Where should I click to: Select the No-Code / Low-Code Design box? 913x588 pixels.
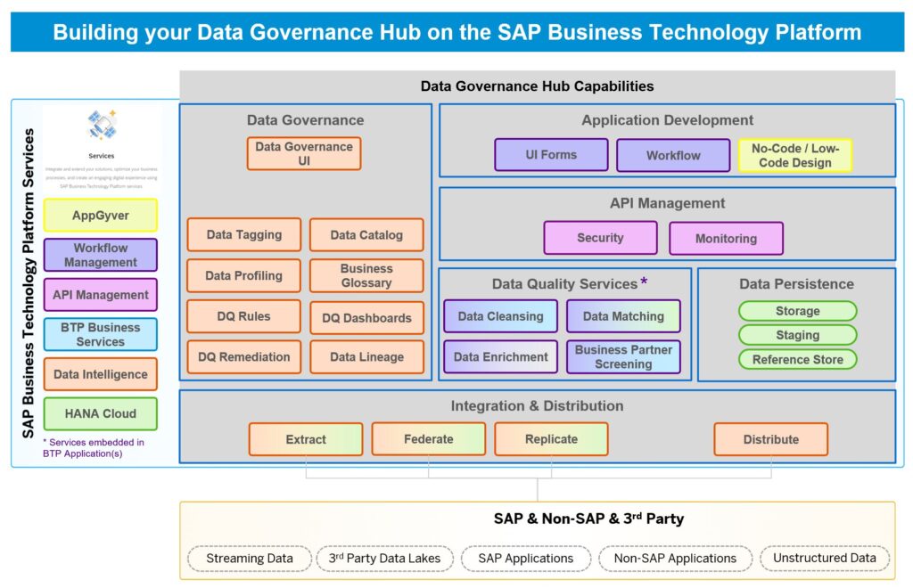click(795, 155)
